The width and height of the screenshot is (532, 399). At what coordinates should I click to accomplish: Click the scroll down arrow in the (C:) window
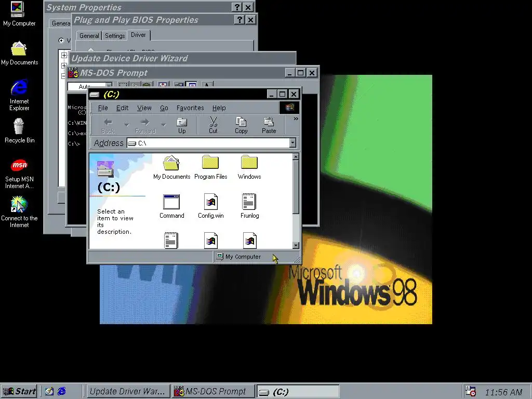click(296, 245)
